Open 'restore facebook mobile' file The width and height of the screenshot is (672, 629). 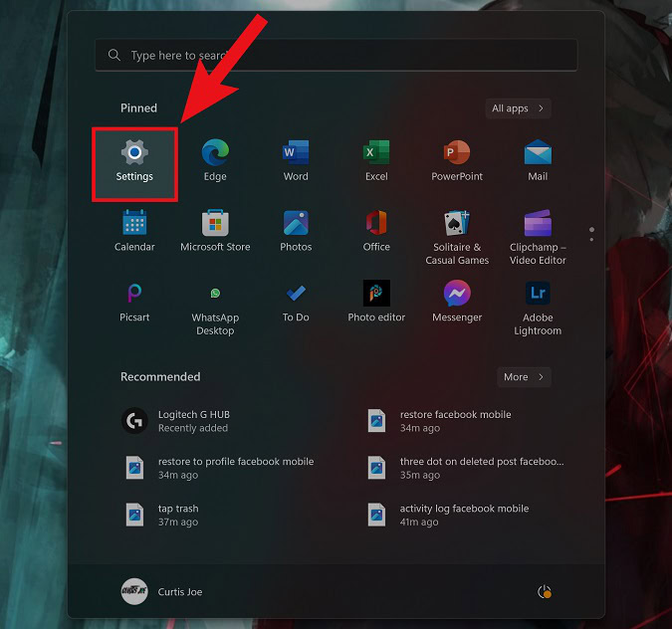coord(439,421)
